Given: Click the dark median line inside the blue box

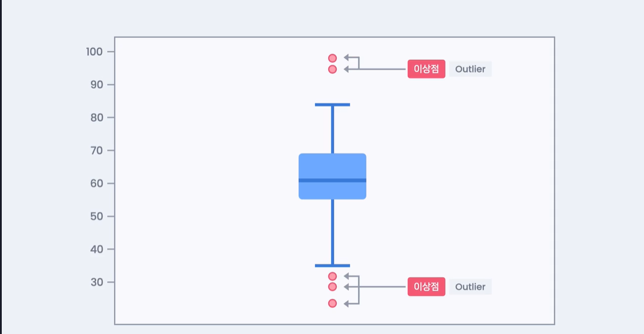Looking at the screenshot, I should click(333, 180).
